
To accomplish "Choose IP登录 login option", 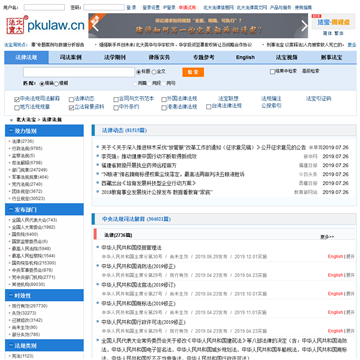I will tap(169, 7).
